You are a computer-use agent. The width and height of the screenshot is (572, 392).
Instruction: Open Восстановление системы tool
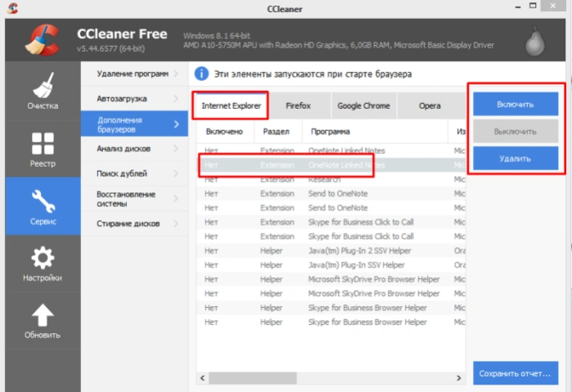134,199
